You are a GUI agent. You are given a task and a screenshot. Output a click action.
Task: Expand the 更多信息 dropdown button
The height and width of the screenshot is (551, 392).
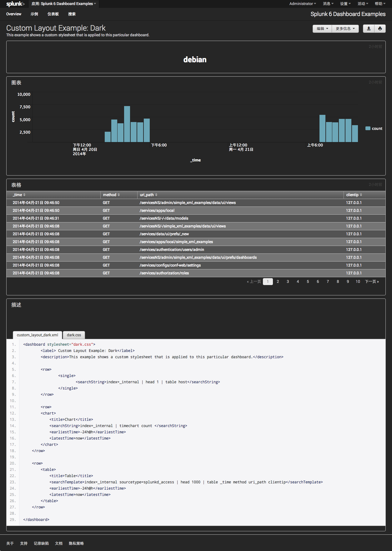pyautogui.click(x=345, y=28)
